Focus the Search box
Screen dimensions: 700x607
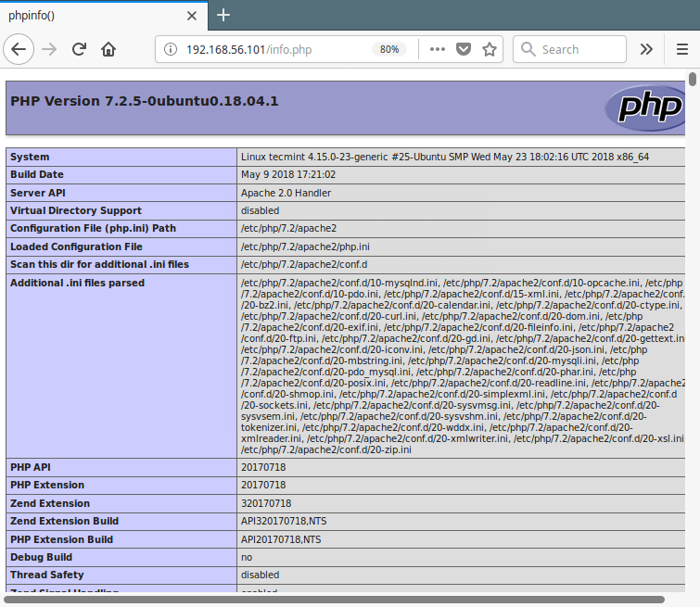(x=569, y=49)
